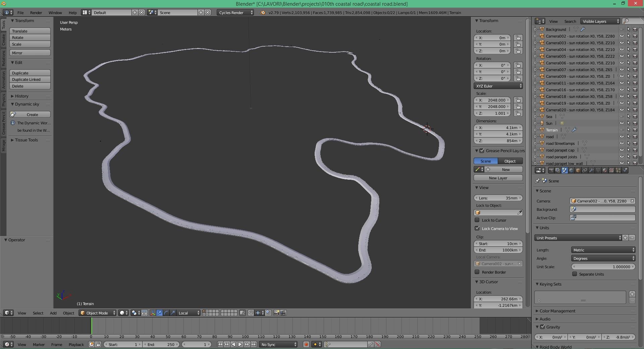
Task: Click the Mirror button
Action: (x=30, y=53)
